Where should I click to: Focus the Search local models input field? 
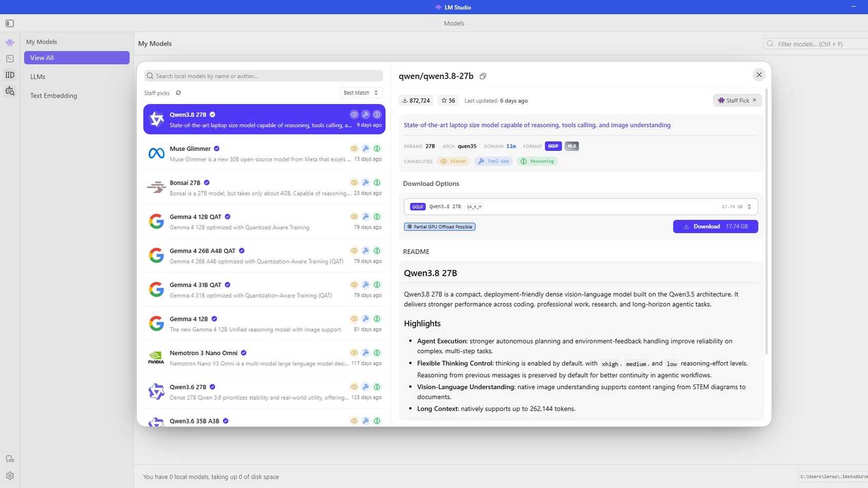(264, 76)
